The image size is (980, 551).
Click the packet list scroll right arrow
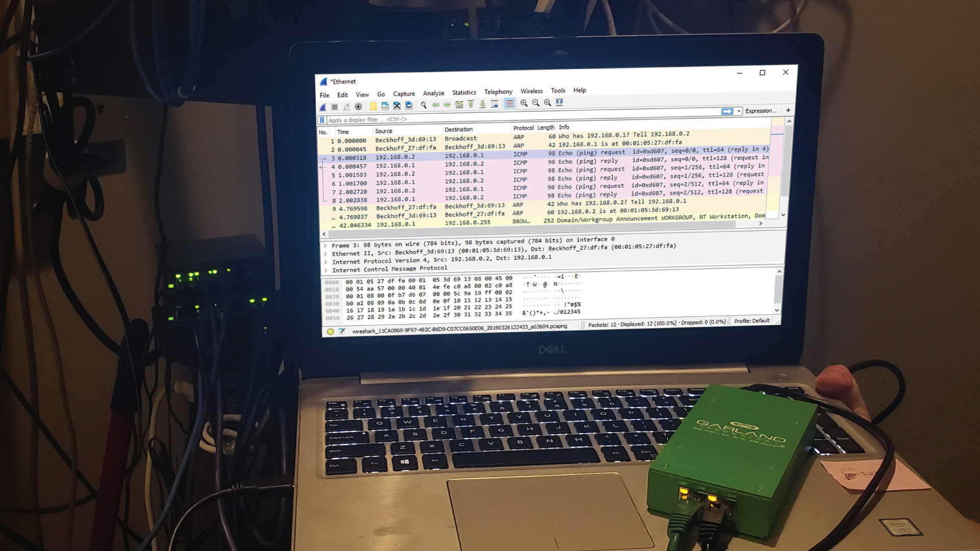[761, 223]
